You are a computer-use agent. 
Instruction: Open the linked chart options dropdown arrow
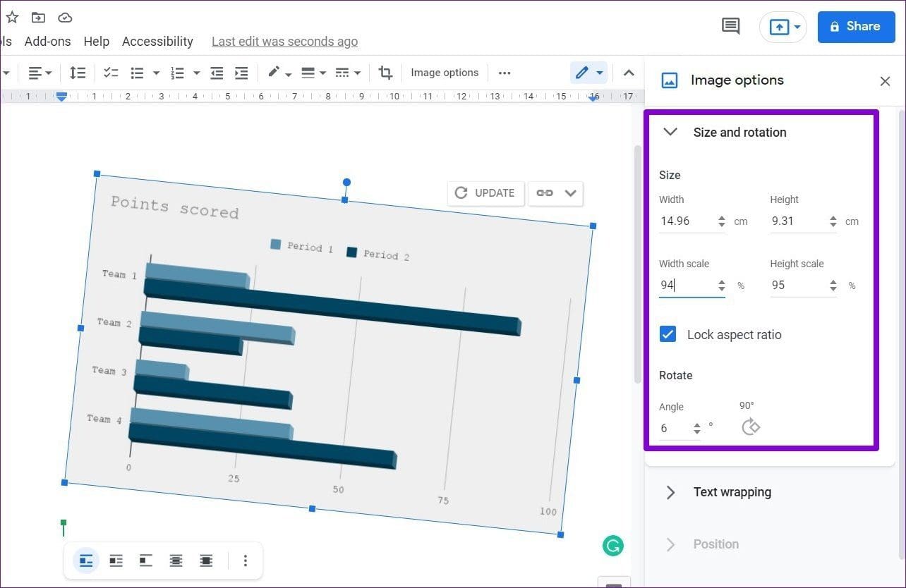(x=570, y=192)
